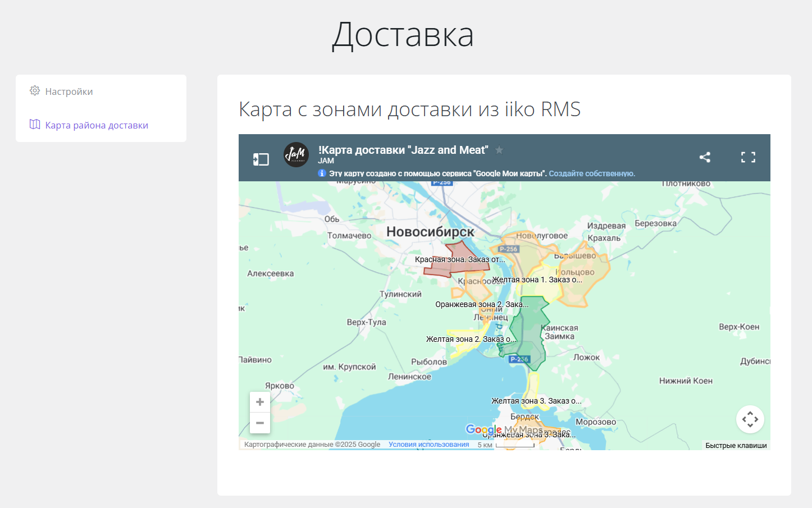Click the Jazz and Meat JAM logo

[x=296, y=155]
